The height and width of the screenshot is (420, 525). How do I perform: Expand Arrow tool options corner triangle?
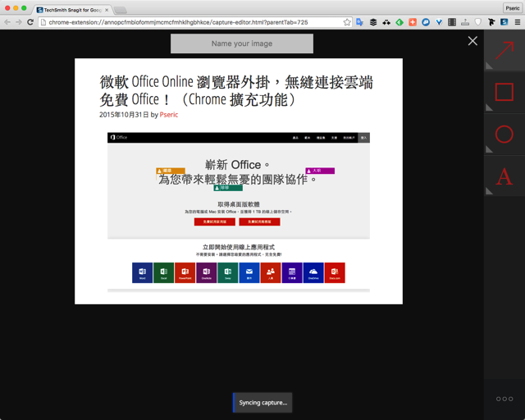pos(489,66)
